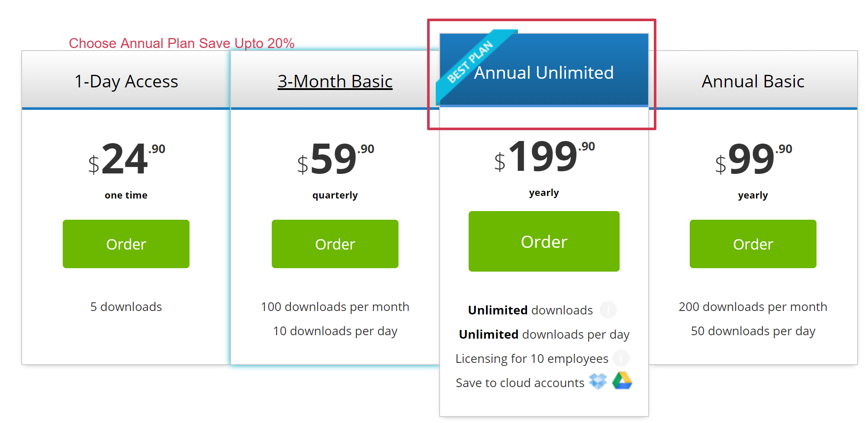The image size is (868, 423).
Task: Click the Dropbox icon
Action: 598,381
